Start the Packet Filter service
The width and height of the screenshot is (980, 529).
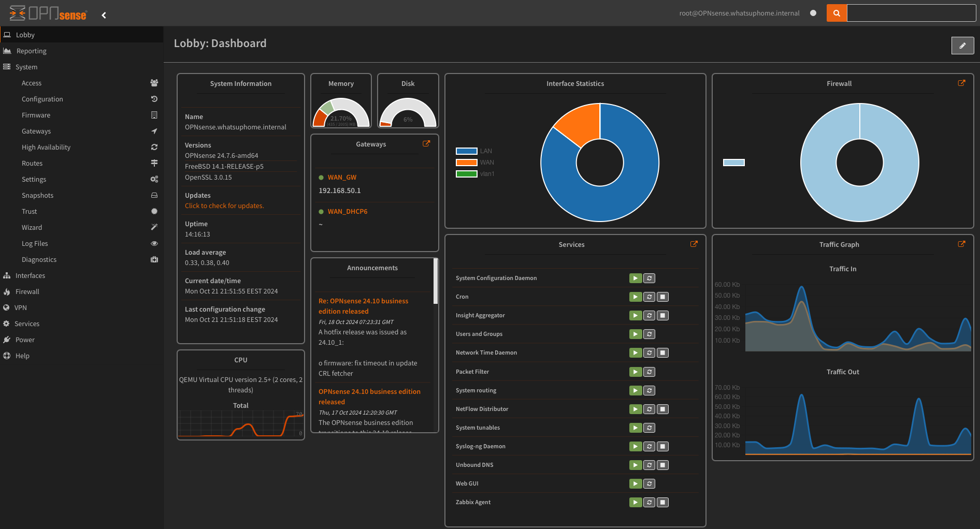[x=636, y=372]
